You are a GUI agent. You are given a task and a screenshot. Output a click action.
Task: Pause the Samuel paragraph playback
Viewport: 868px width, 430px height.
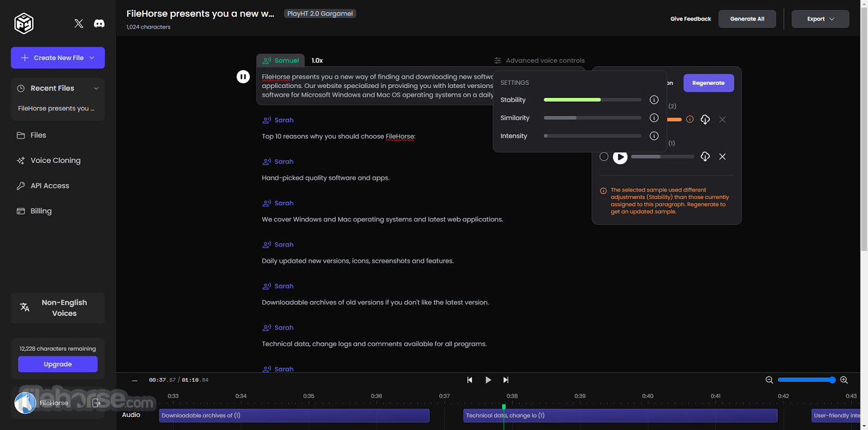click(243, 77)
